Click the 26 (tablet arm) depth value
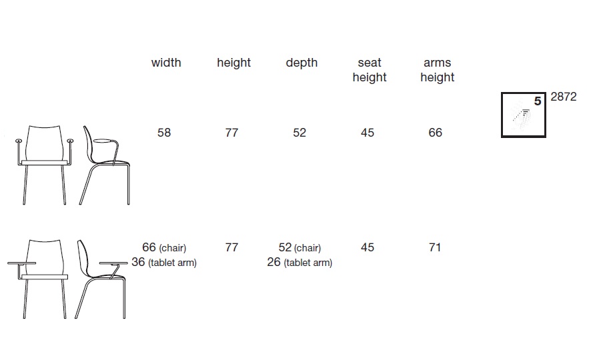The image size is (609, 364). [299, 262]
